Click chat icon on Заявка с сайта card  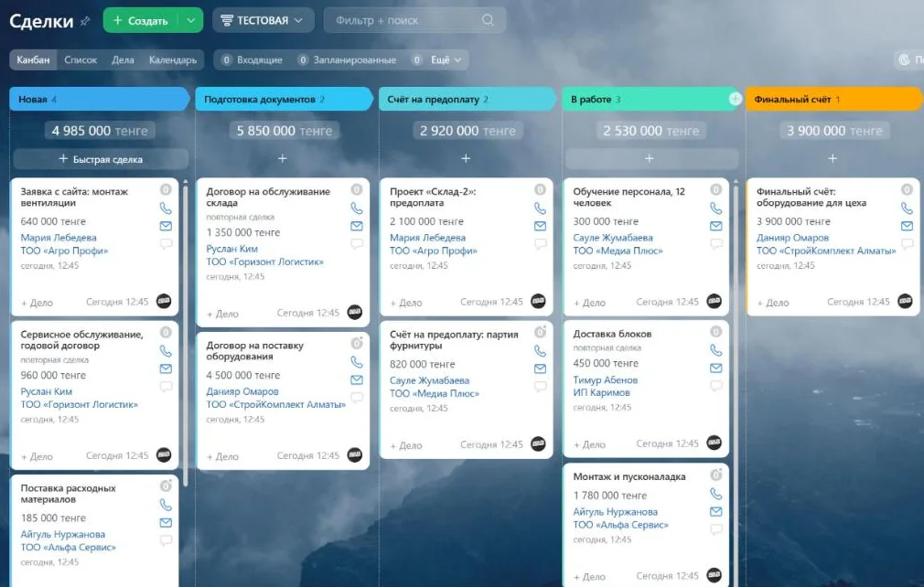167,244
